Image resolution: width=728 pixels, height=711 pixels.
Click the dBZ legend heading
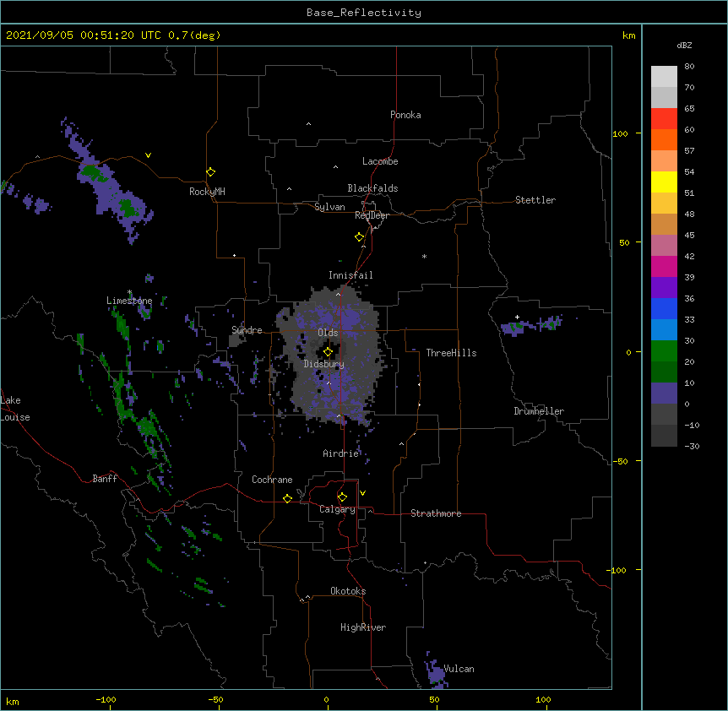pos(684,45)
